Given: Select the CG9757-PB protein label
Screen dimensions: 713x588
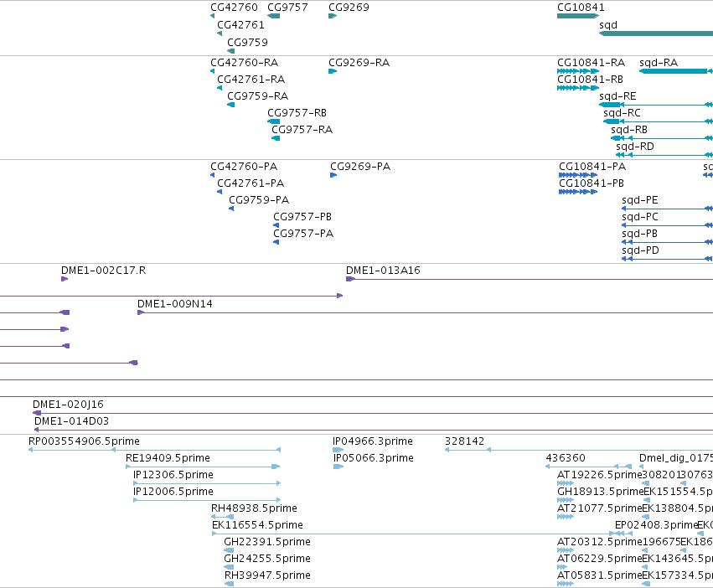Looking at the screenshot, I should (x=302, y=217).
